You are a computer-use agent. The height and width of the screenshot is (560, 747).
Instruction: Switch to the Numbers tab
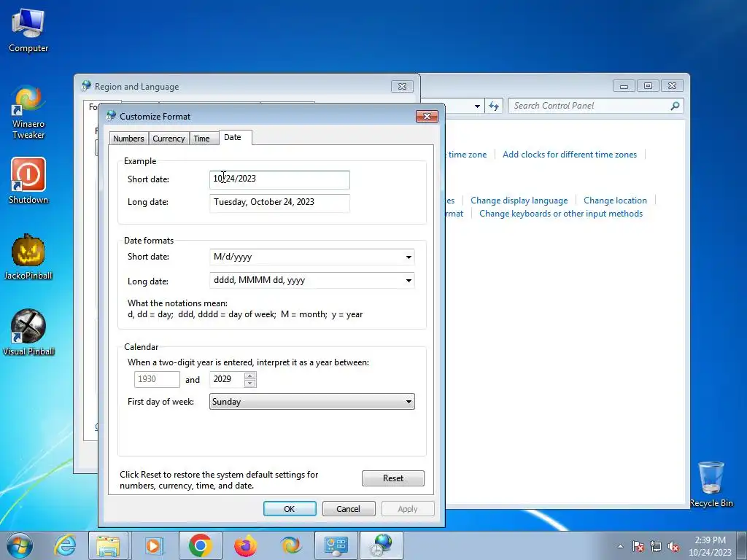click(x=128, y=139)
